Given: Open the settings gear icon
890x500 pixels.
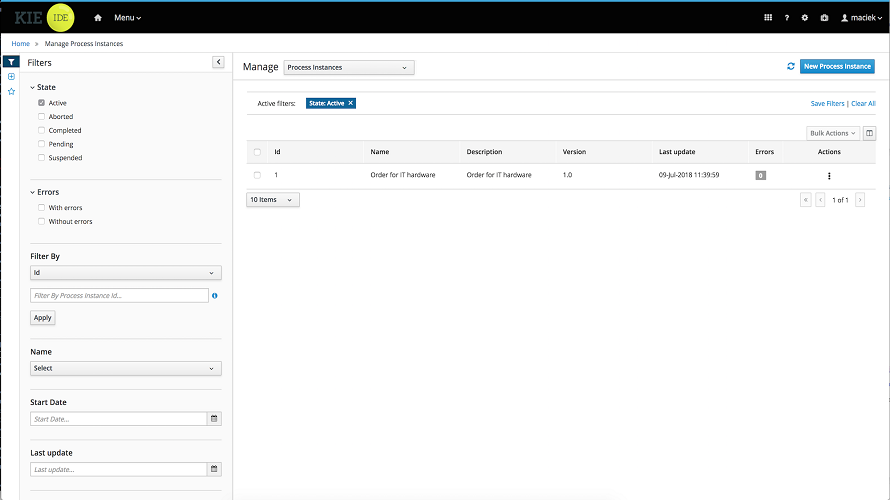Looking at the screenshot, I should [x=805, y=18].
